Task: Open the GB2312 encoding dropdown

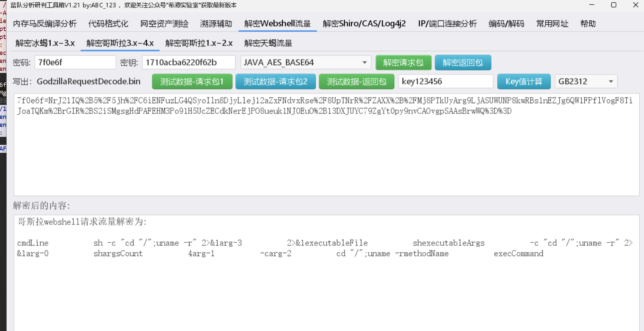Action: tap(586, 82)
